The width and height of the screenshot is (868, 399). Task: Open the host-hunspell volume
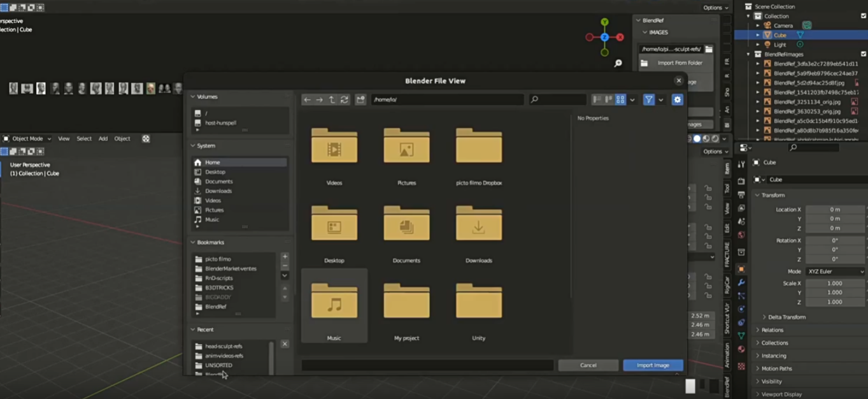pos(239,122)
